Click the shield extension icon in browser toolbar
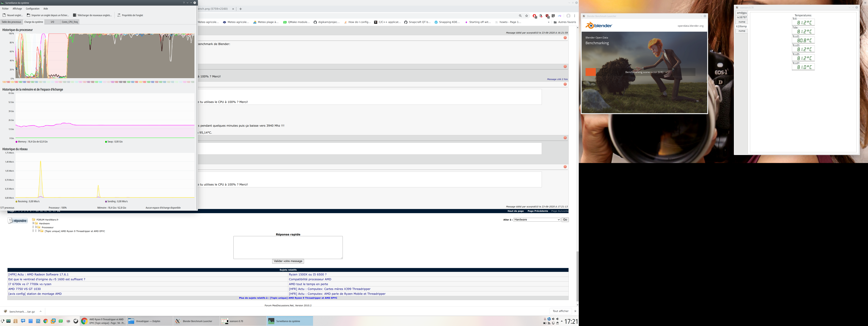 [x=541, y=16]
